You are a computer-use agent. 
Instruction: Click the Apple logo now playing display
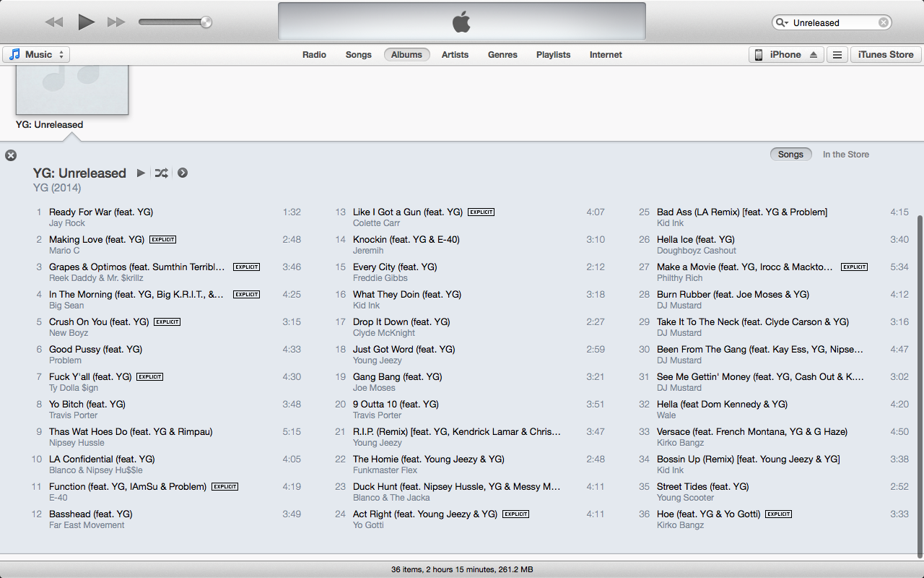coord(462,22)
